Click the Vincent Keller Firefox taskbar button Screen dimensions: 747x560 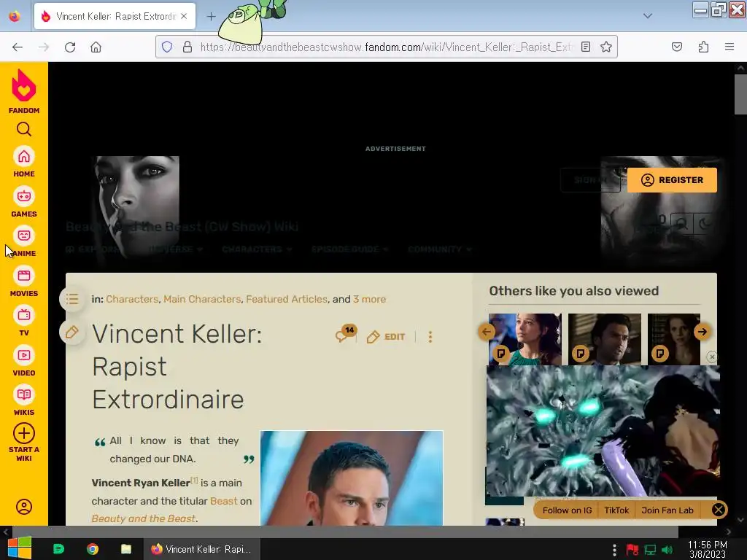202,549
